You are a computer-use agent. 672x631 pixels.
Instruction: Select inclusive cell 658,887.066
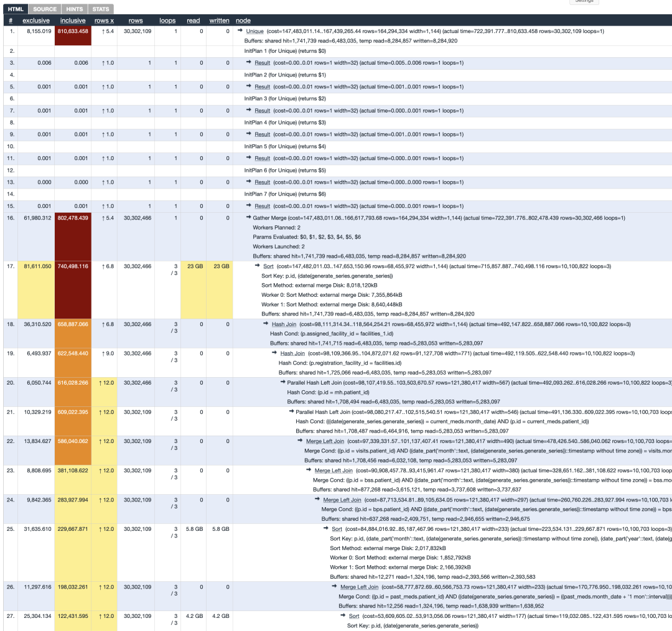click(73, 334)
